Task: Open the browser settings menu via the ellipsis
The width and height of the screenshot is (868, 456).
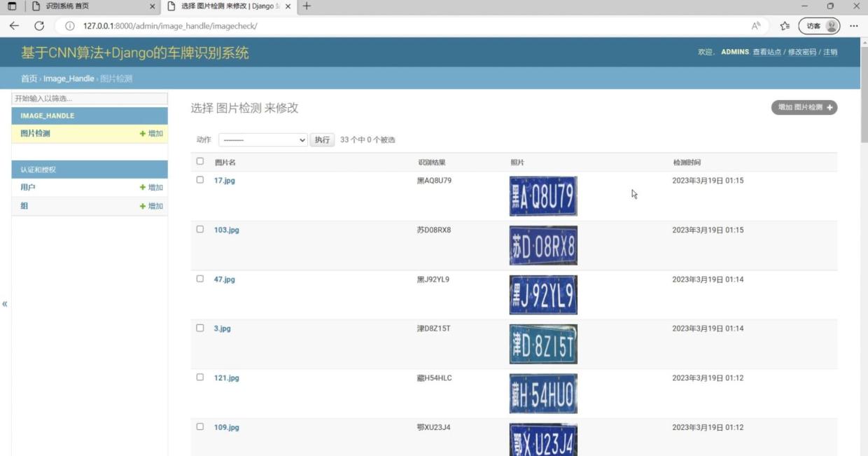Action: pyautogui.click(x=854, y=25)
